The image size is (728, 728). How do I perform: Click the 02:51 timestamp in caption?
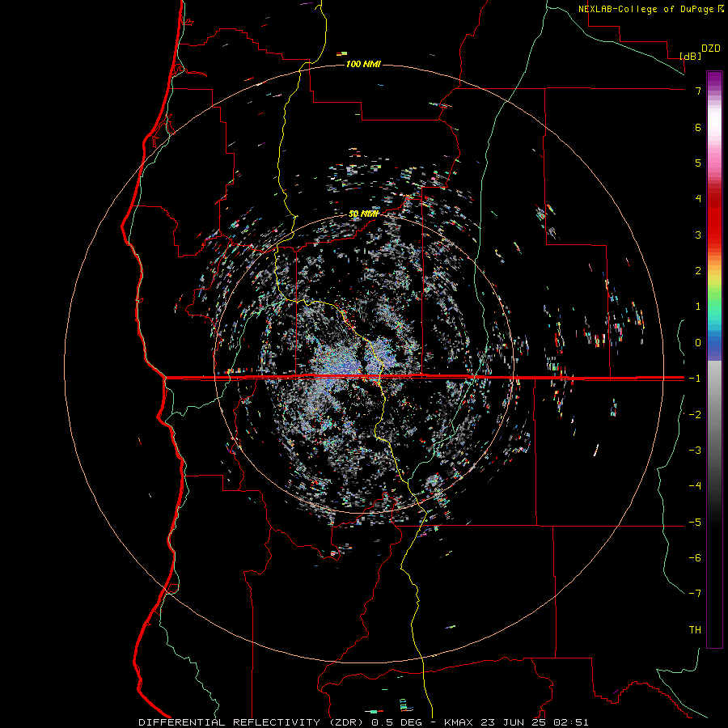coord(570,722)
